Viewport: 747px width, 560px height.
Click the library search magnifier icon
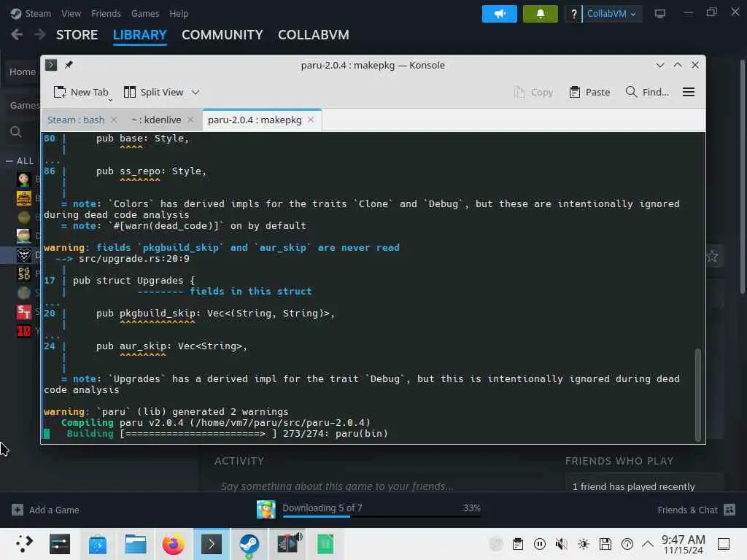click(x=16, y=132)
